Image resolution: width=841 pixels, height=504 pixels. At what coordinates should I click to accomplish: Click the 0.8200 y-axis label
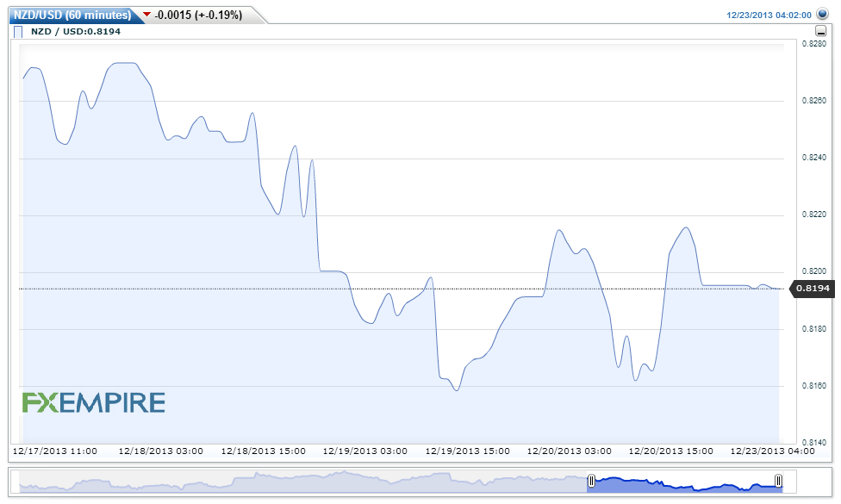tap(813, 271)
